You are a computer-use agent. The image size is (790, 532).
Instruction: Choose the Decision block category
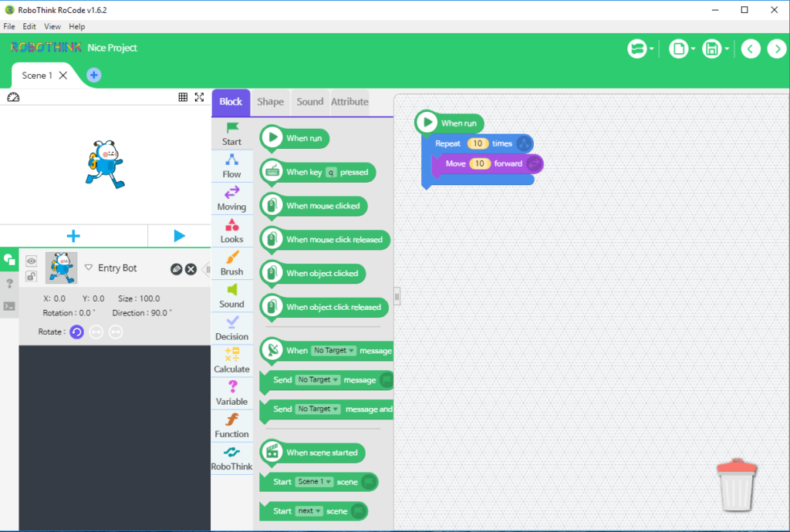point(231,328)
